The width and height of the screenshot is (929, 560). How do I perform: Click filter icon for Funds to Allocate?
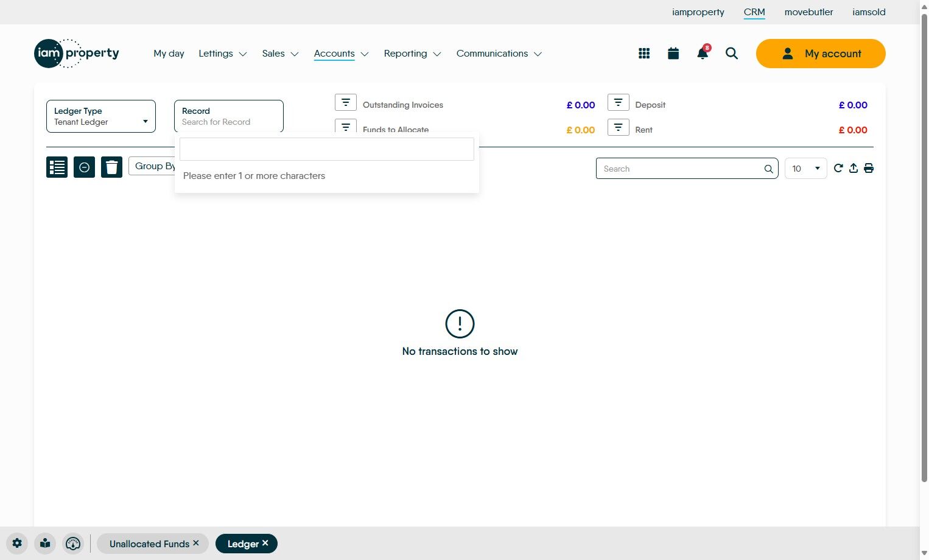coord(346,126)
